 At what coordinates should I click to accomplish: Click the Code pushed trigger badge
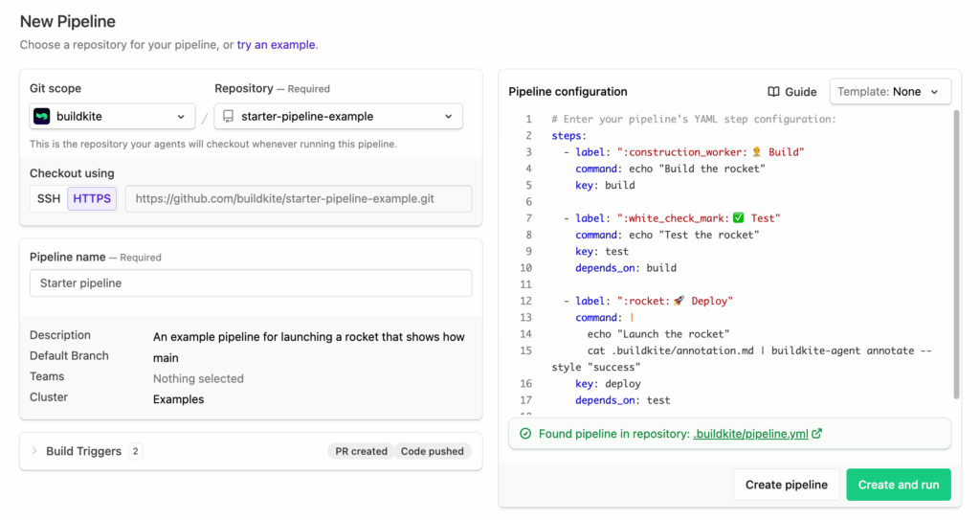click(432, 451)
